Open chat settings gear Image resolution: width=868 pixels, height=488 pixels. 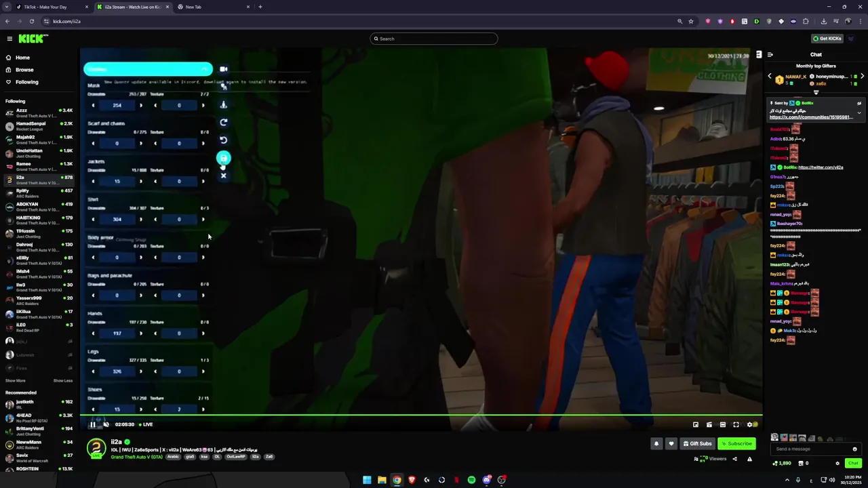tap(837, 464)
